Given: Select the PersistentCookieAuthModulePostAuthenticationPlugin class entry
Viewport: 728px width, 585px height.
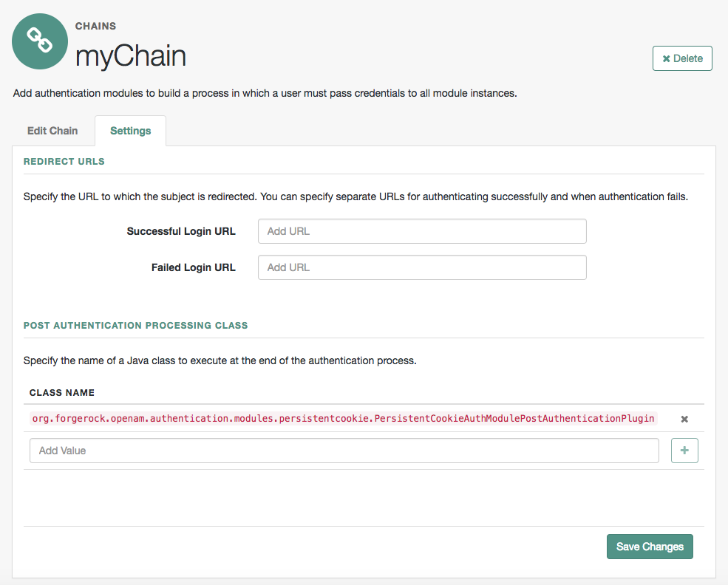Looking at the screenshot, I should tap(344, 419).
